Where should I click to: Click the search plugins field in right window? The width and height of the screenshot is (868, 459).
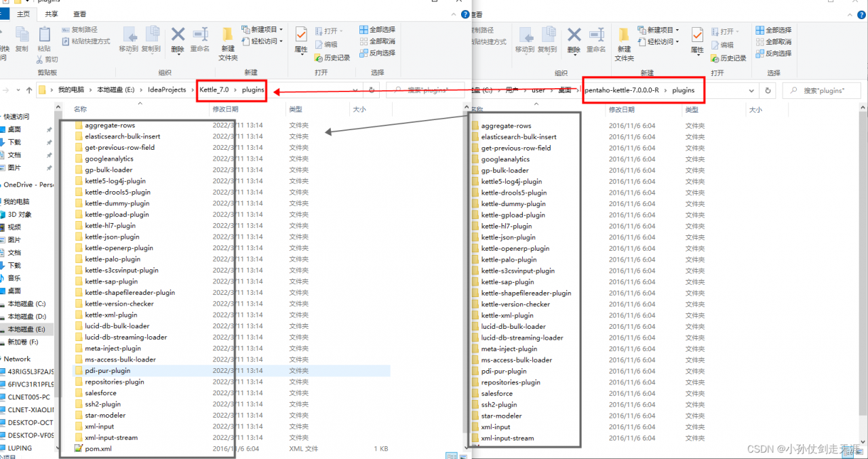pyautogui.click(x=823, y=90)
